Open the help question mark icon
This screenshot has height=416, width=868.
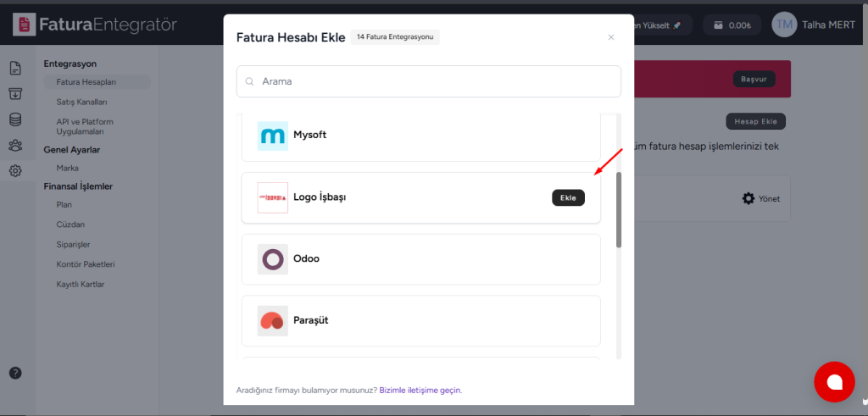[x=15, y=373]
